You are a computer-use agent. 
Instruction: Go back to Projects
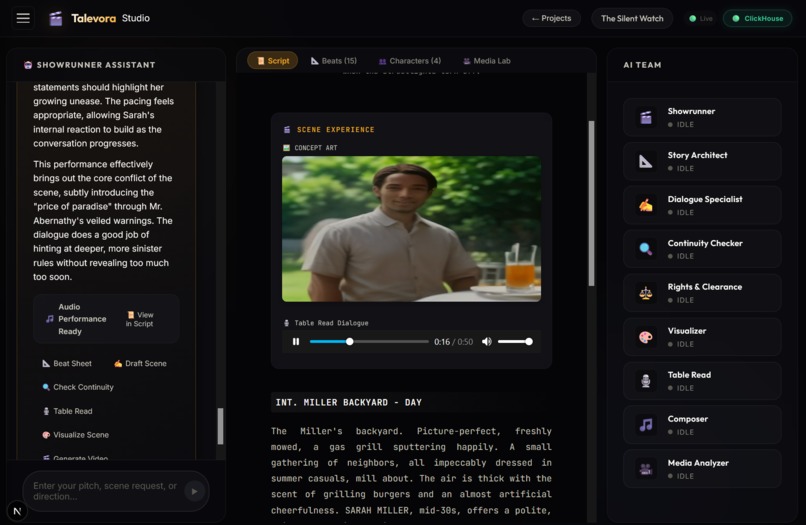click(x=552, y=19)
